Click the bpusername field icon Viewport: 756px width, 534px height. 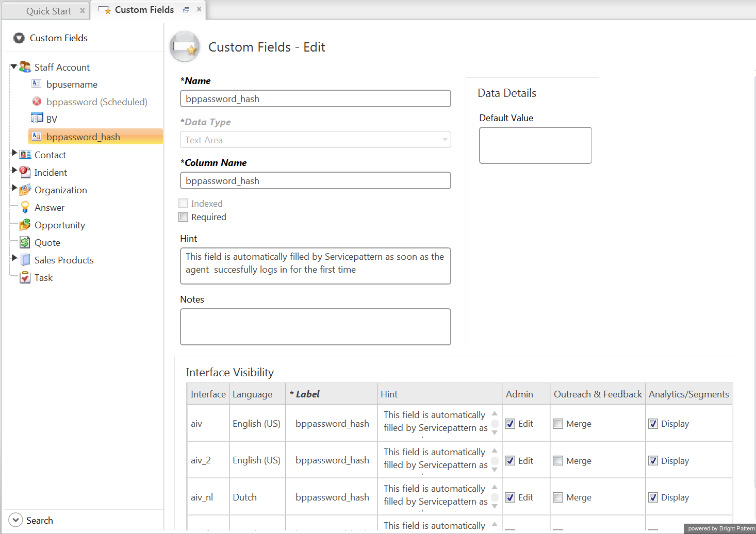[37, 84]
